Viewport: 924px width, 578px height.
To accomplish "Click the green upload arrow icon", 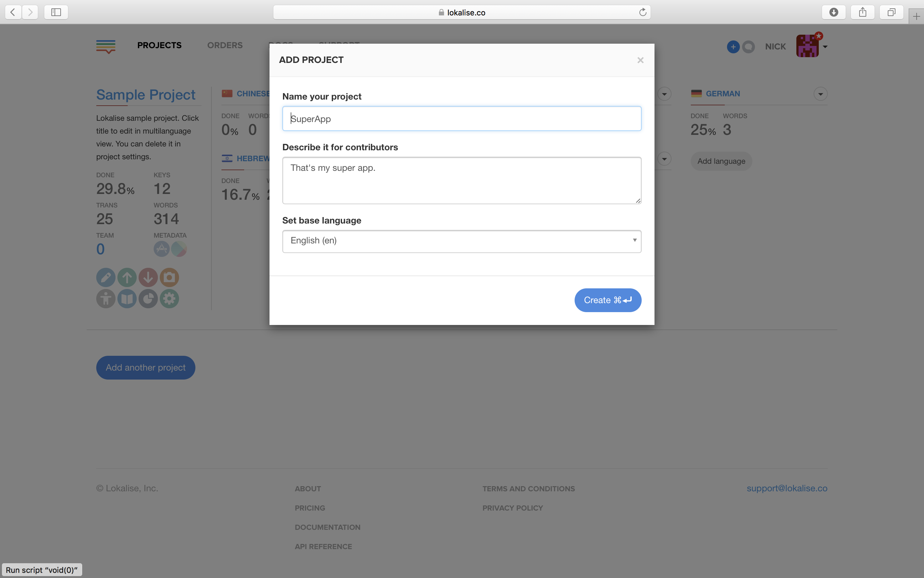I will coord(127,277).
